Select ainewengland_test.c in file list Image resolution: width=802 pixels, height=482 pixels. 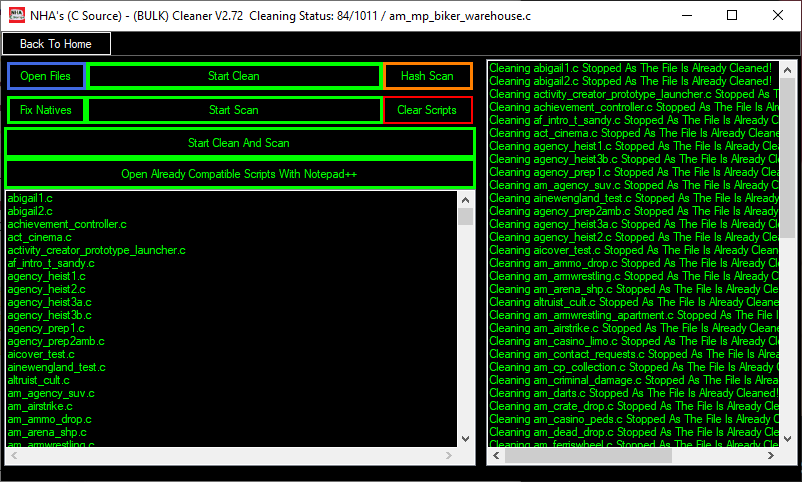click(57, 367)
